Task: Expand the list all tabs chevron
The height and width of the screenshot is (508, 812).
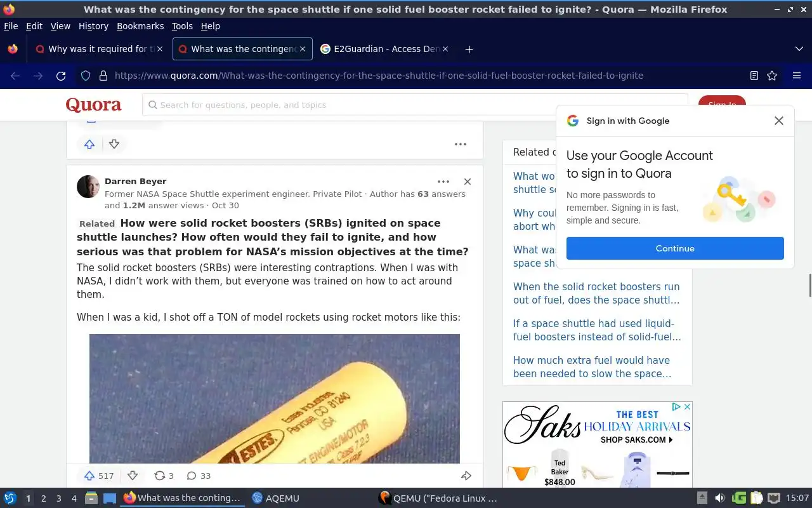Action: tap(799, 49)
